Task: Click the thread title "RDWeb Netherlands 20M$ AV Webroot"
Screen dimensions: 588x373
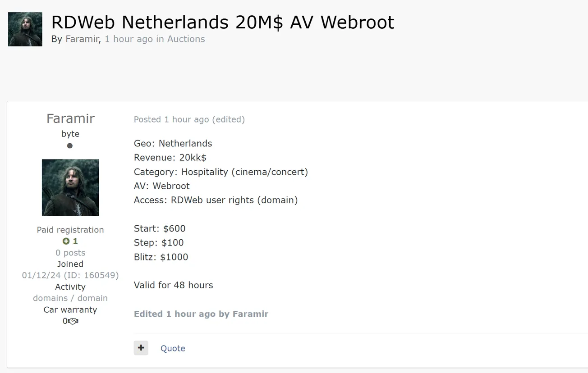Action: click(223, 22)
